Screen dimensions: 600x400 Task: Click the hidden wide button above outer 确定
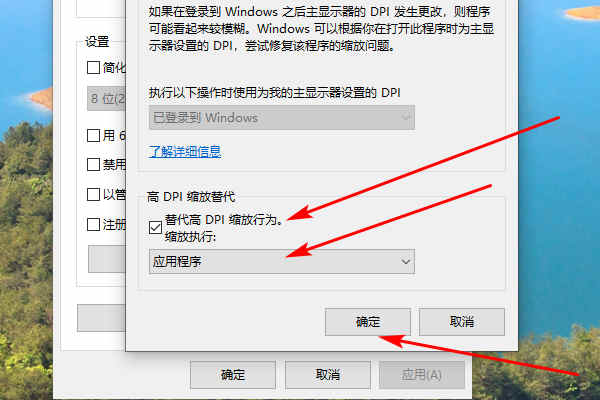coord(101,318)
